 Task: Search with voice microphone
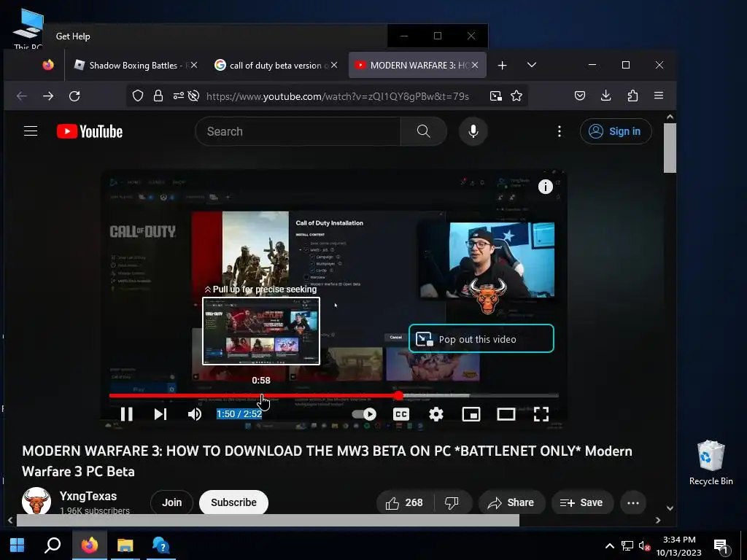click(473, 131)
